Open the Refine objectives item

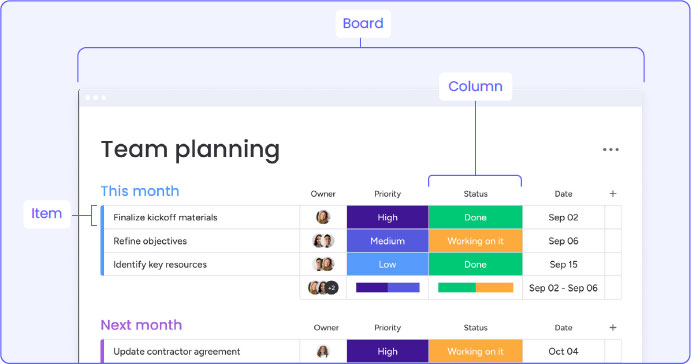tap(150, 241)
